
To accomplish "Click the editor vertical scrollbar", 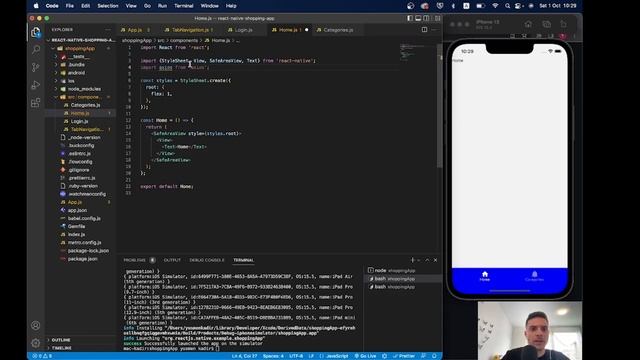I will pos(440,106).
